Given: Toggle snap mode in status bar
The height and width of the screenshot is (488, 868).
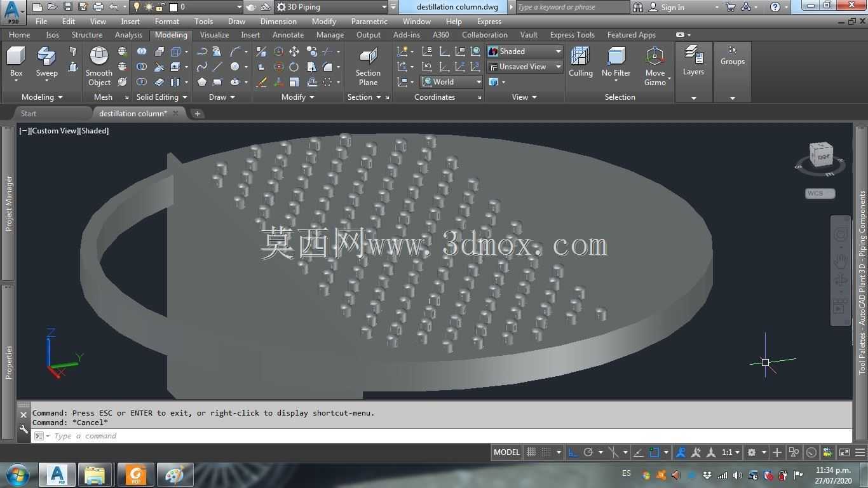Looking at the screenshot, I should (x=546, y=452).
